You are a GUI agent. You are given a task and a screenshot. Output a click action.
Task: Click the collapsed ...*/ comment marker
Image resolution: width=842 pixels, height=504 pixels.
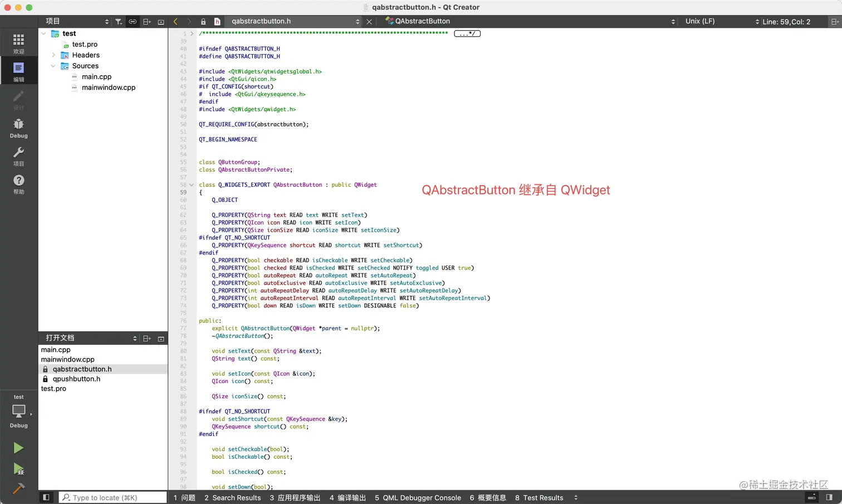point(467,33)
